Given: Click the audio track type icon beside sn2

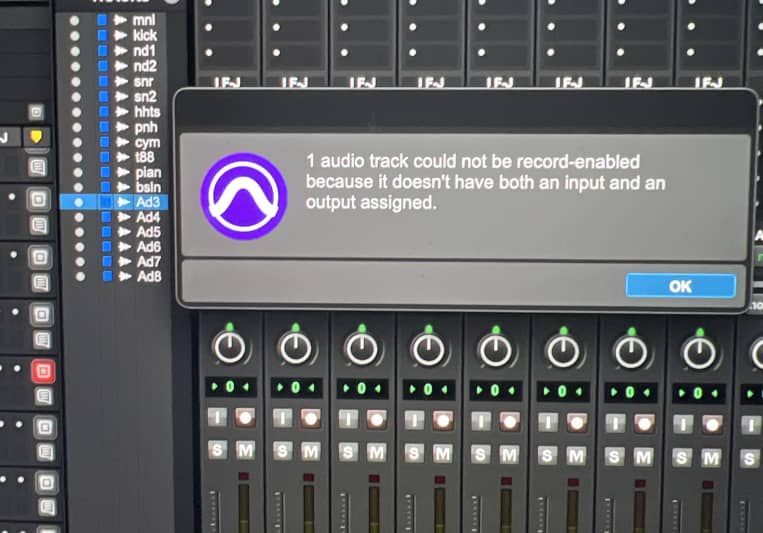Looking at the screenshot, I should coord(122,97).
